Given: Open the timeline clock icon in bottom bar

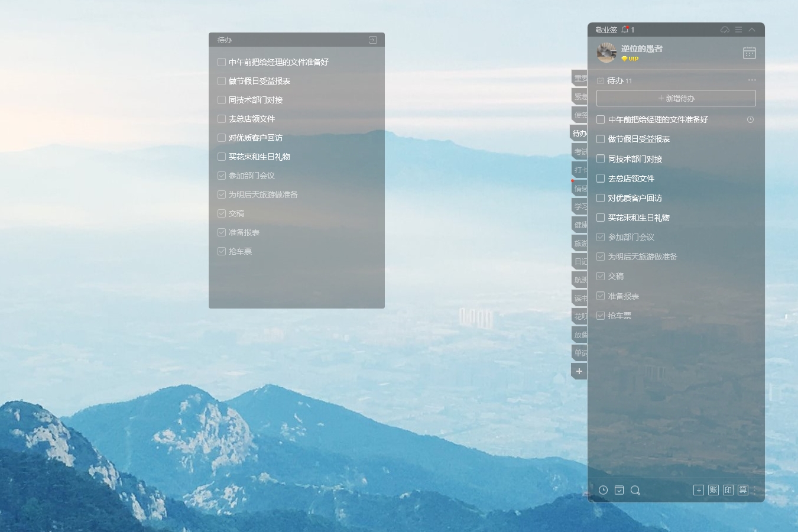Looking at the screenshot, I should pyautogui.click(x=603, y=490).
